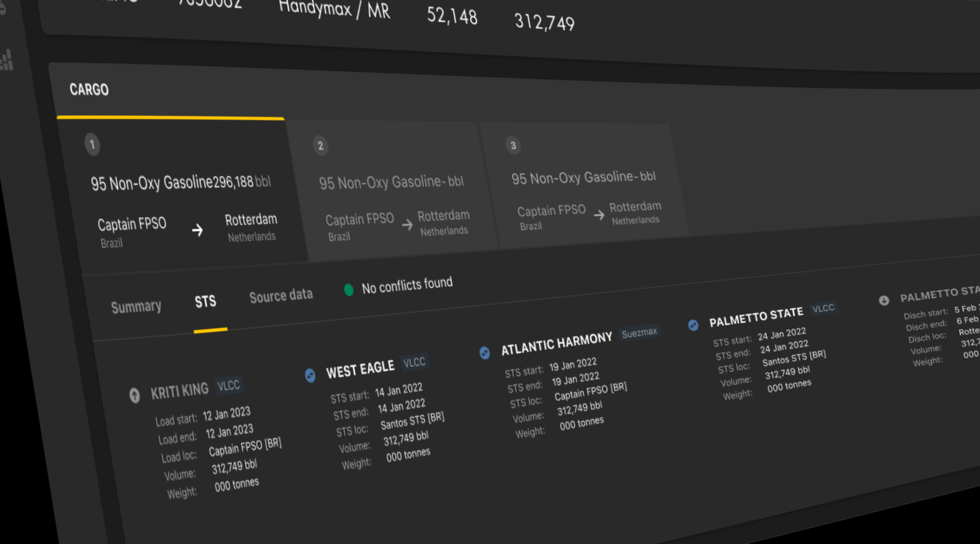Viewport: 980px width, 544px height.
Task: Click the number 3 cargo badge
Action: (513, 145)
